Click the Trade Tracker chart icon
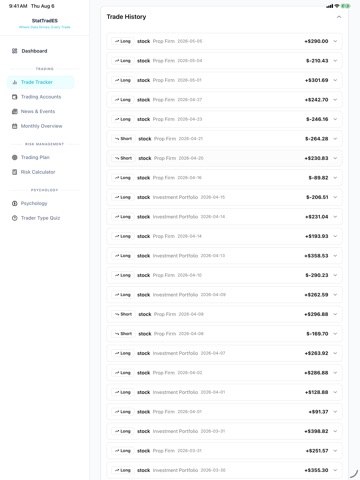360x480 pixels. 14,82
